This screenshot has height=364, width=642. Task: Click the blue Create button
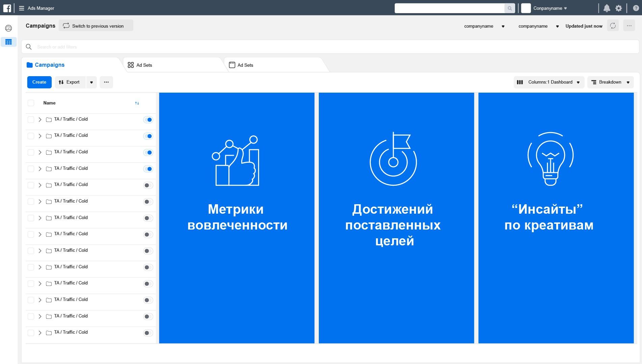(39, 82)
